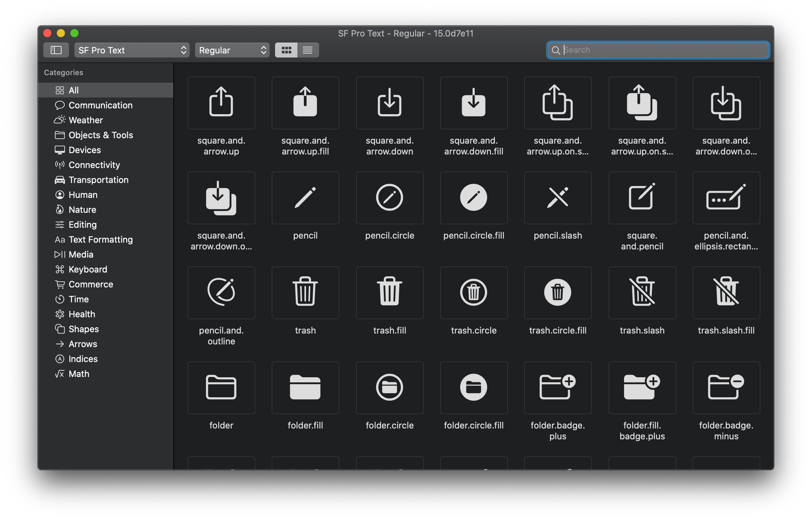Select the Commerce category

106,284
